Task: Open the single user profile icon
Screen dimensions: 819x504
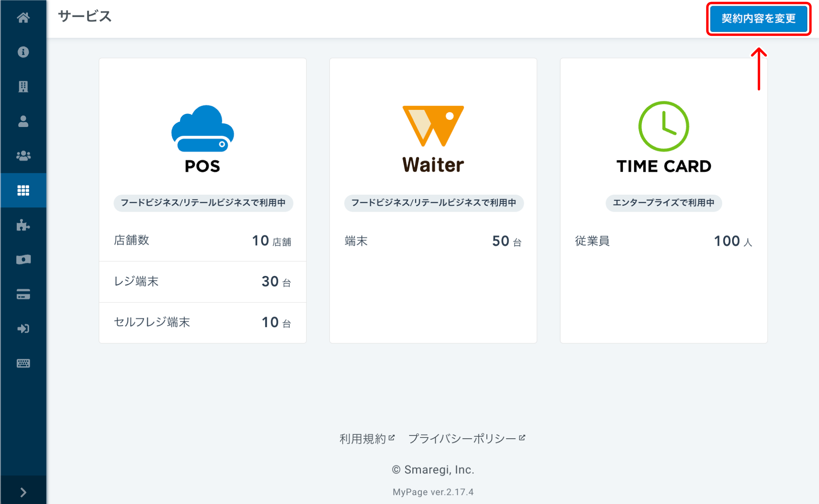Action: [23, 121]
